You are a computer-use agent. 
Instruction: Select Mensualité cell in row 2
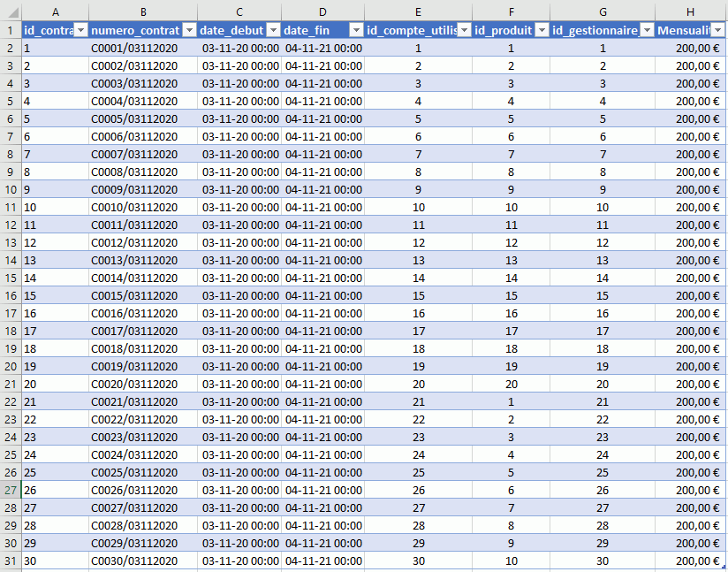[x=690, y=49]
